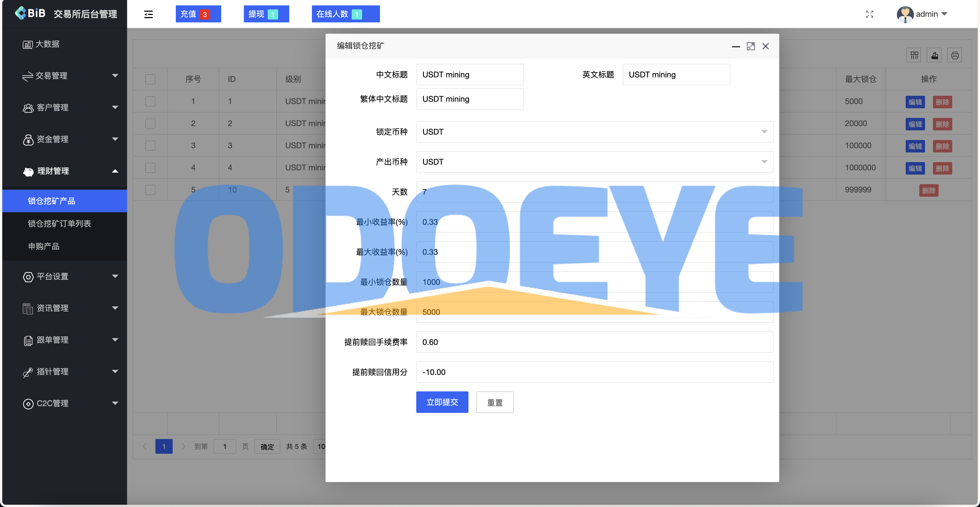Click the print table icon

click(x=954, y=56)
